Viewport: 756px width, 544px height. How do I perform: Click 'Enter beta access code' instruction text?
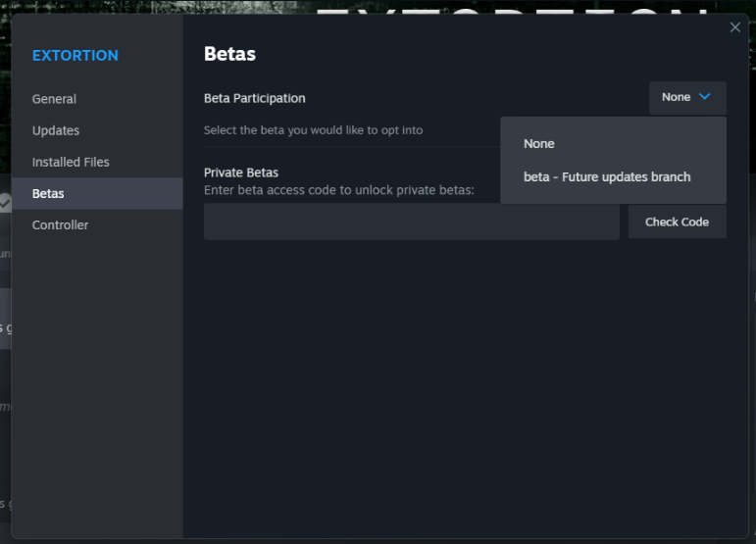339,190
